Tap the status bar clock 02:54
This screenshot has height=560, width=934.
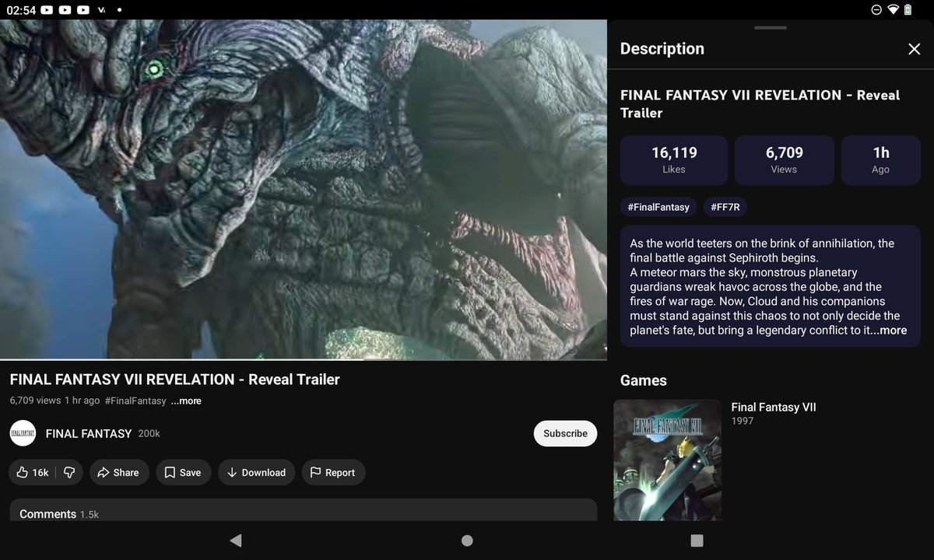pyautogui.click(x=20, y=10)
